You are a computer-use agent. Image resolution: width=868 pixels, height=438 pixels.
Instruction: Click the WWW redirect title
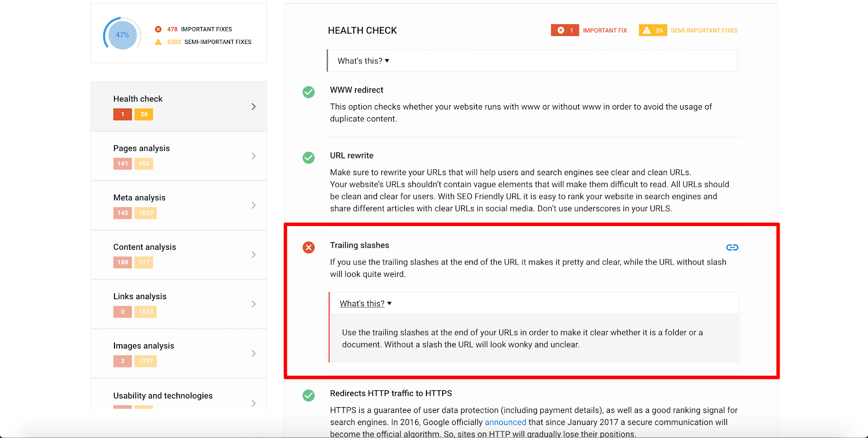click(x=356, y=90)
